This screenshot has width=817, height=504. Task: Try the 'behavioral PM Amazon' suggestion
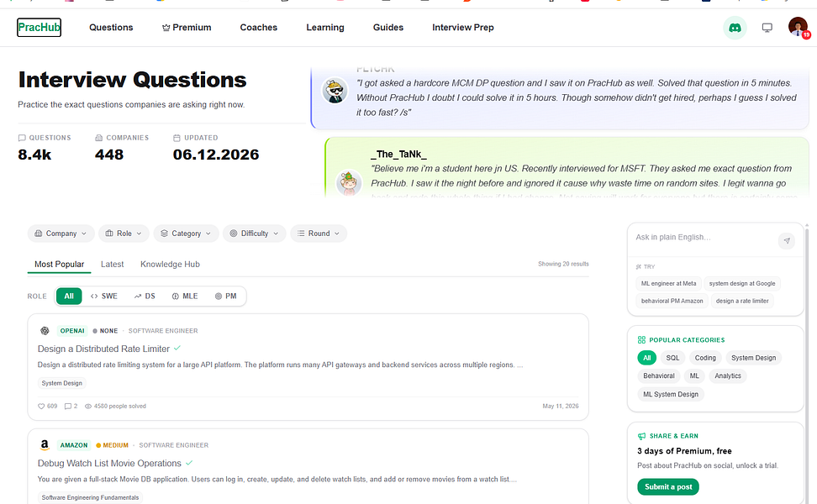672,301
